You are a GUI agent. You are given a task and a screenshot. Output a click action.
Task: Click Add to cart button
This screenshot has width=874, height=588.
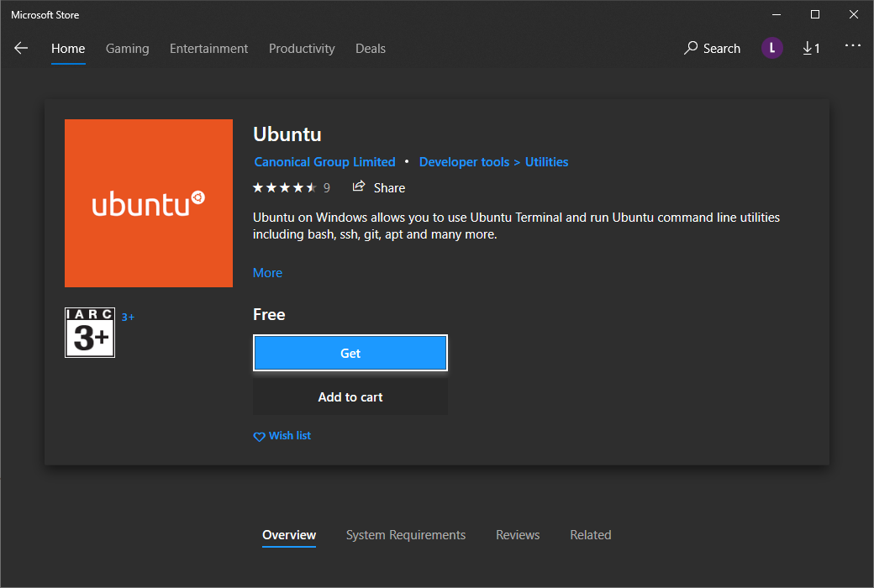pyautogui.click(x=350, y=396)
